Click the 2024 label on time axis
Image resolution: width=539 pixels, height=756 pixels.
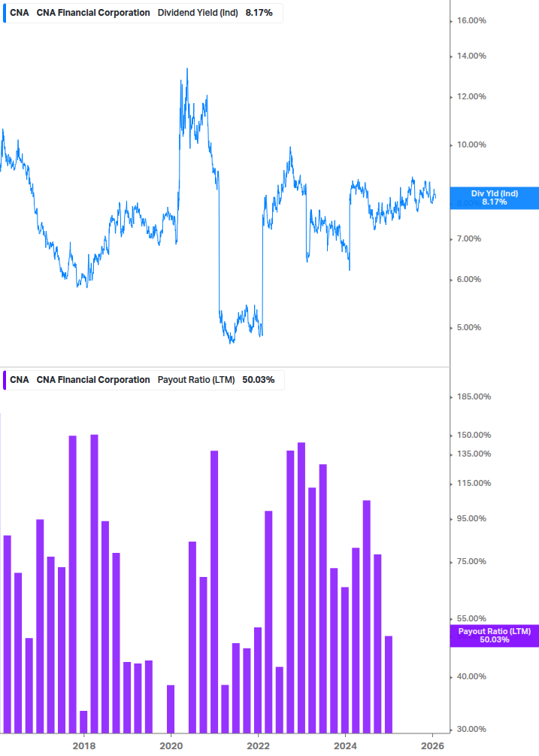point(345,746)
